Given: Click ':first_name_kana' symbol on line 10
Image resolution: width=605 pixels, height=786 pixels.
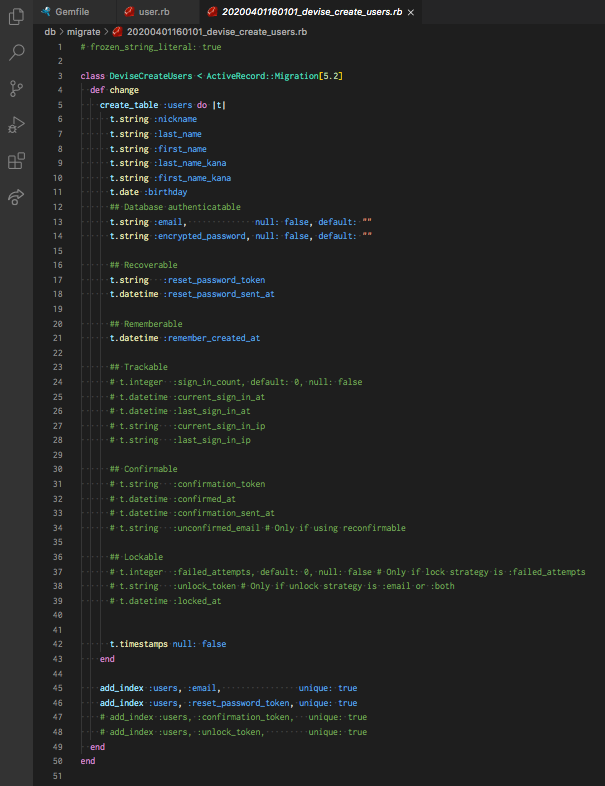Looking at the screenshot, I should pos(192,178).
